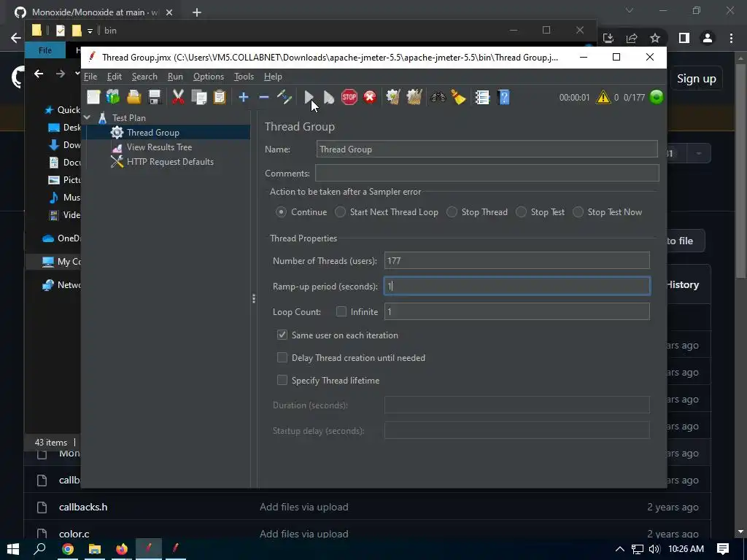Select Thread Group tree item
The height and width of the screenshot is (560, 747).
(x=153, y=133)
